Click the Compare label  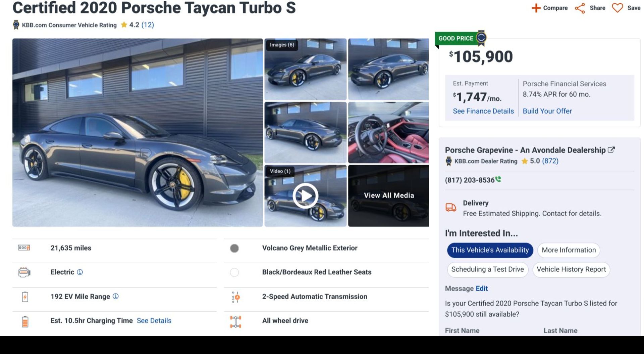(x=555, y=8)
